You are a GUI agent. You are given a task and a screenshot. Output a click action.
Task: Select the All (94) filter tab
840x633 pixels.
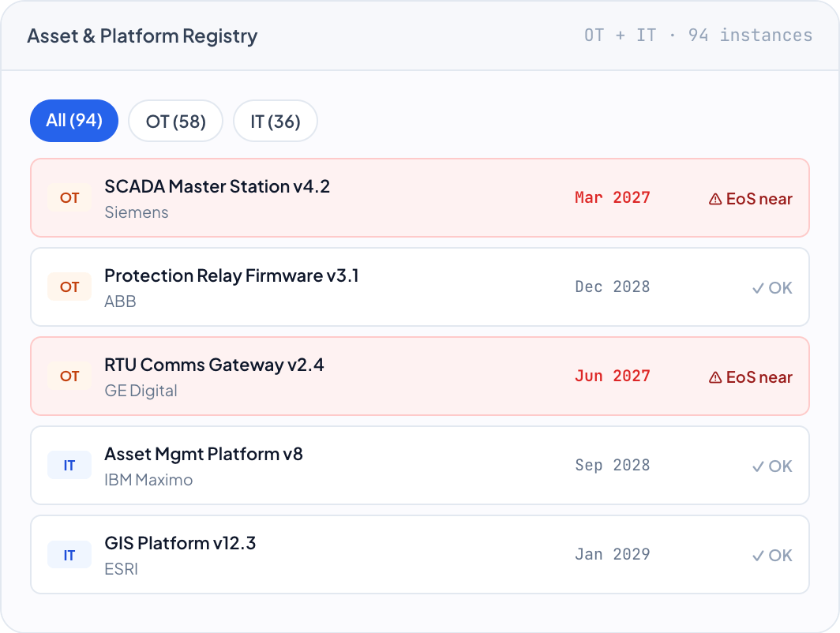click(74, 121)
